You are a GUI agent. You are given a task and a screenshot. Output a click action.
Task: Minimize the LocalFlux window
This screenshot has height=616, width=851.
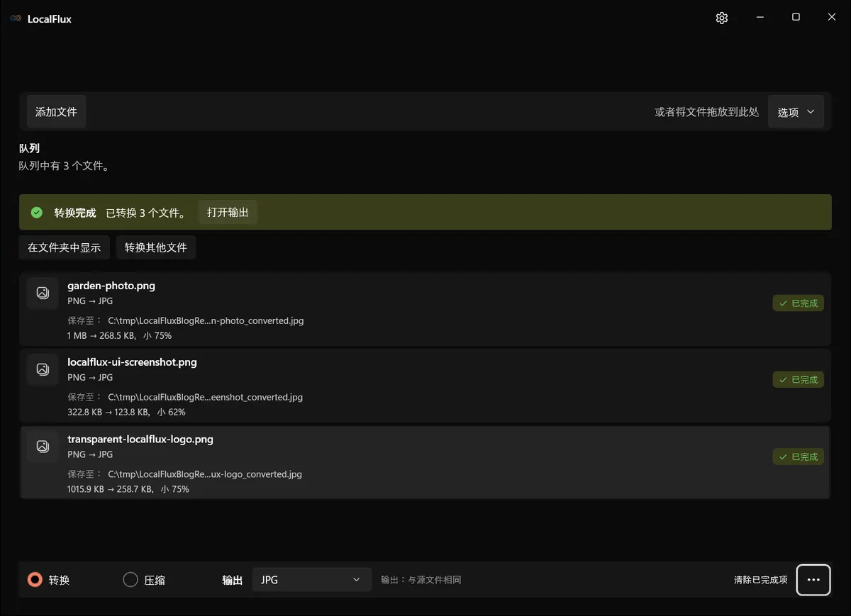pyautogui.click(x=760, y=18)
